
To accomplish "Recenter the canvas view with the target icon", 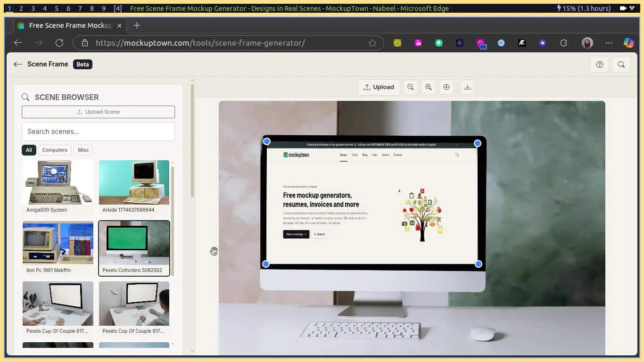I will [x=446, y=87].
